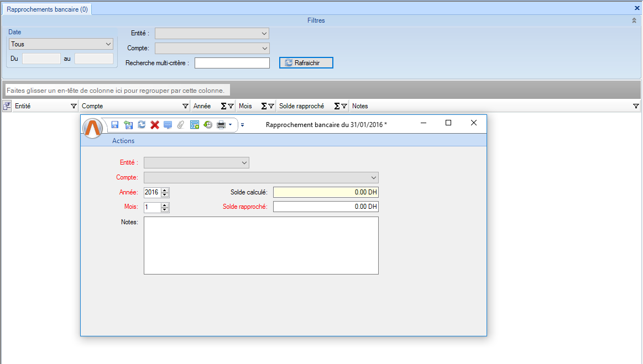Collapse the Filtres panel with chevron
The width and height of the screenshot is (643, 364).
(x=634, y=20)
